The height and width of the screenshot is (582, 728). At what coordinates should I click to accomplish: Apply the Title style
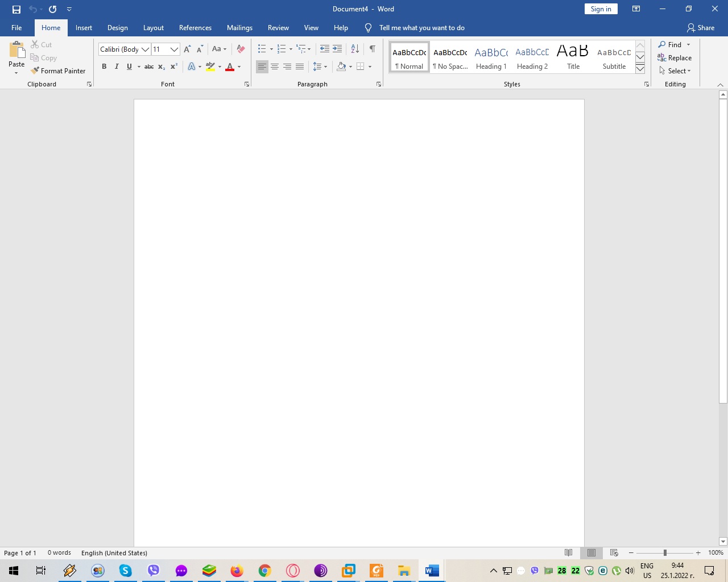point(573,58)
